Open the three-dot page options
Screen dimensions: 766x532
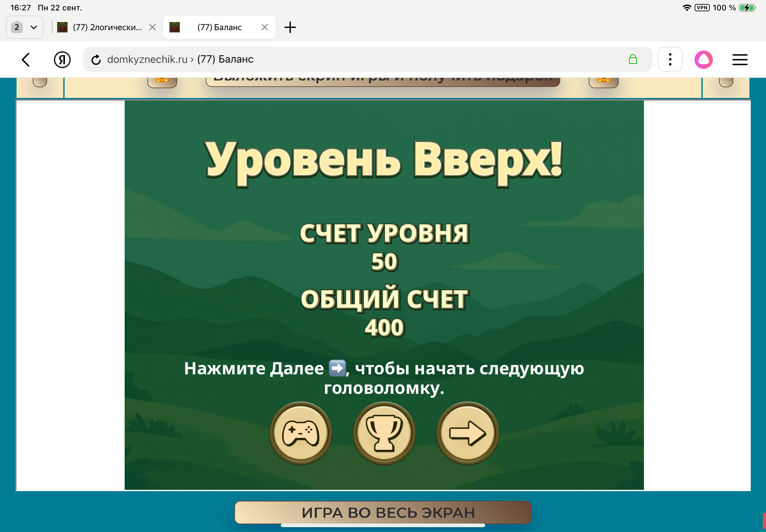[670, 60]
